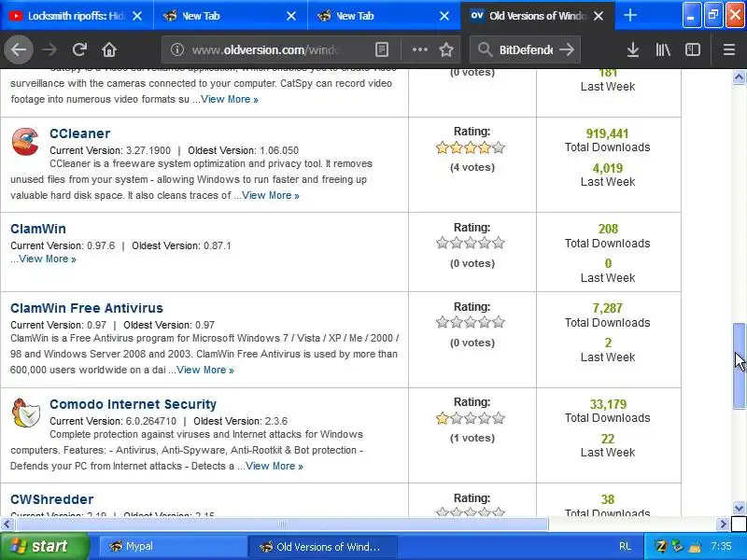Close the Old Versions of Windows tab

point(599,16)
